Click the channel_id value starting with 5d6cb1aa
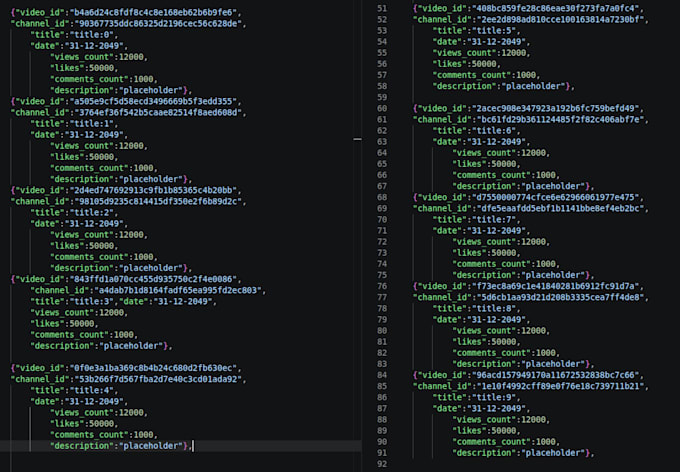 560,297
